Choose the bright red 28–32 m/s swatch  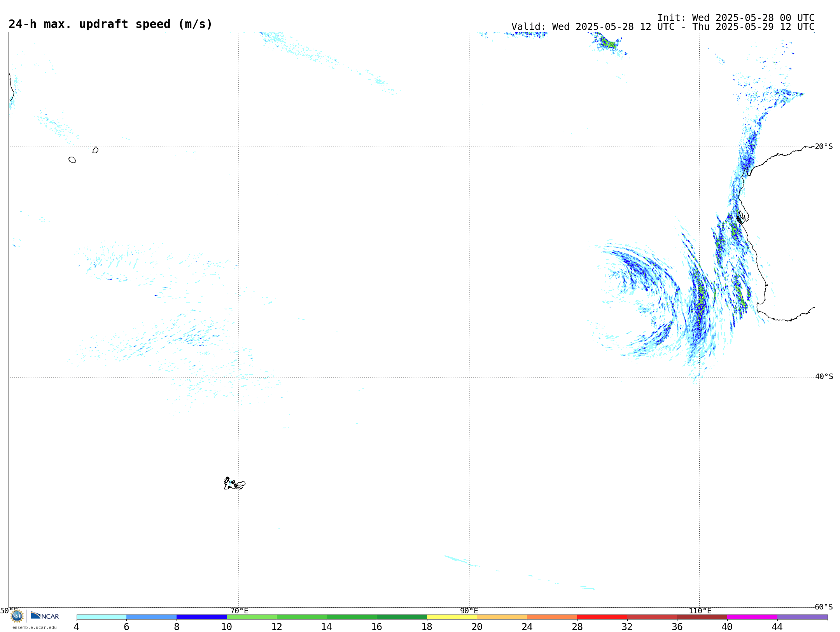pyautogui.click(x=602, y=617)
